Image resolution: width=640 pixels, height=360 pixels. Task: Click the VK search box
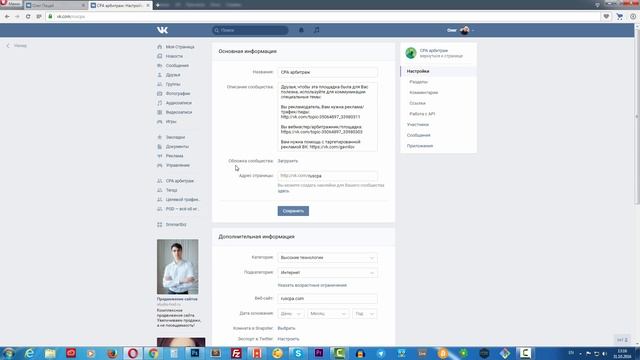(x=250, y=30)
